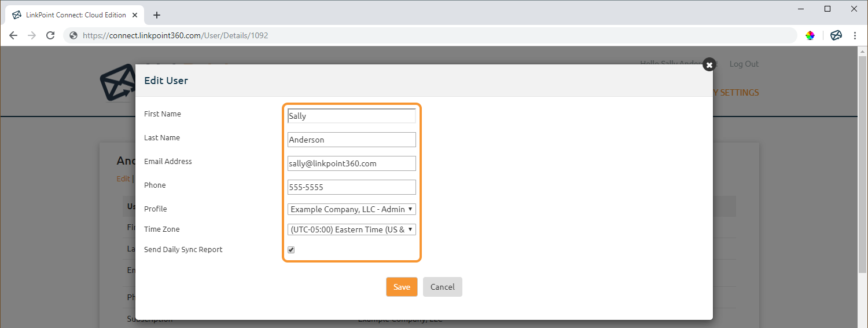Reload the page with refresh icon

tap(50, 35)
